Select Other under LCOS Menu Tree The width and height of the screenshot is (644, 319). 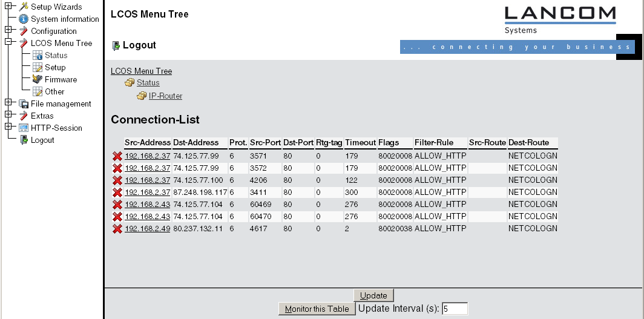pyautogui.click(x=54, y=91)
